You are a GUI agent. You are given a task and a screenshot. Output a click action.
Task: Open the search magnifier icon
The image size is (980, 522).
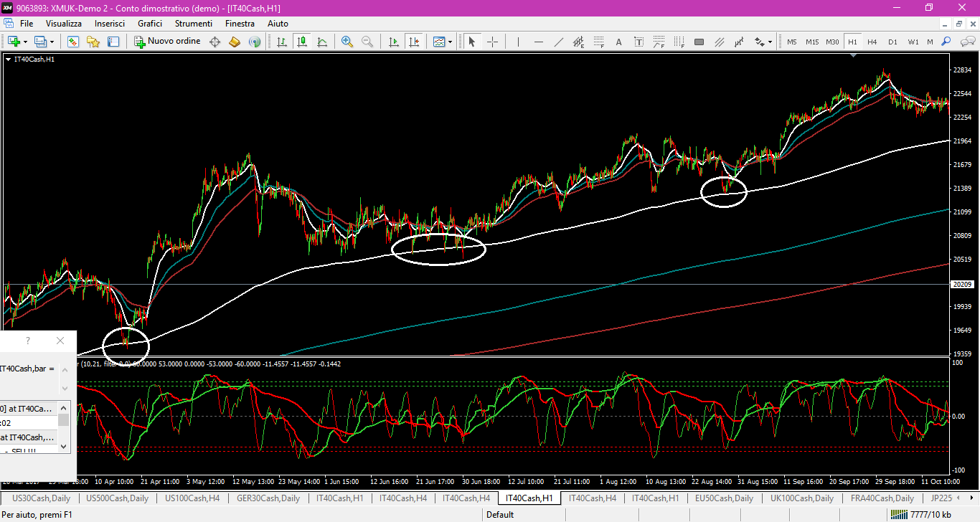tap(946, 42)
